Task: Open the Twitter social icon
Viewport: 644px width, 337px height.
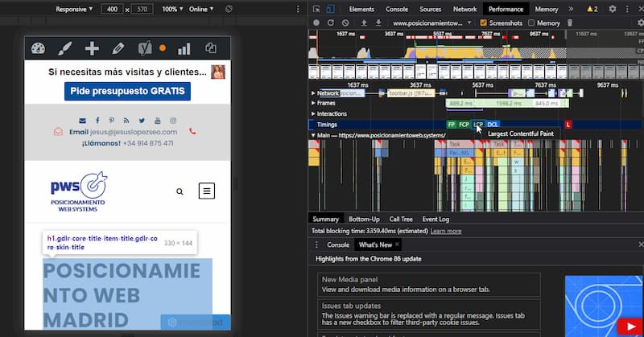Action: point(142,121)
